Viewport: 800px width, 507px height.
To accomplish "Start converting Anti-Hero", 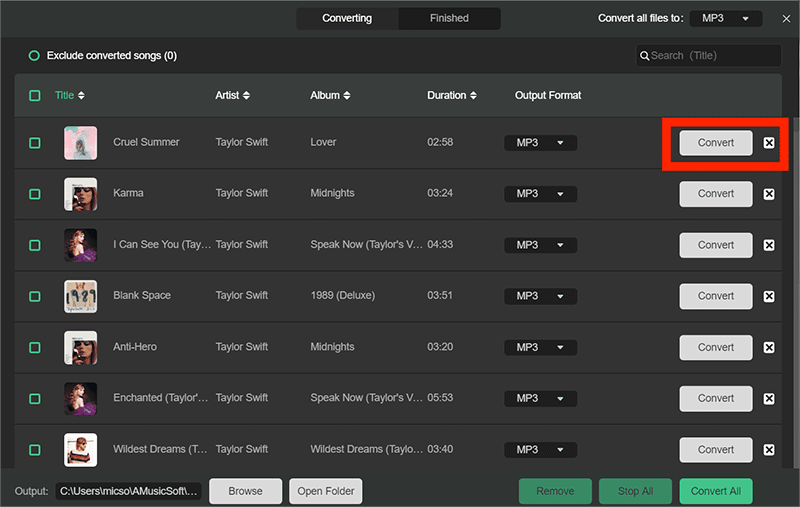I will click(715, 347).
